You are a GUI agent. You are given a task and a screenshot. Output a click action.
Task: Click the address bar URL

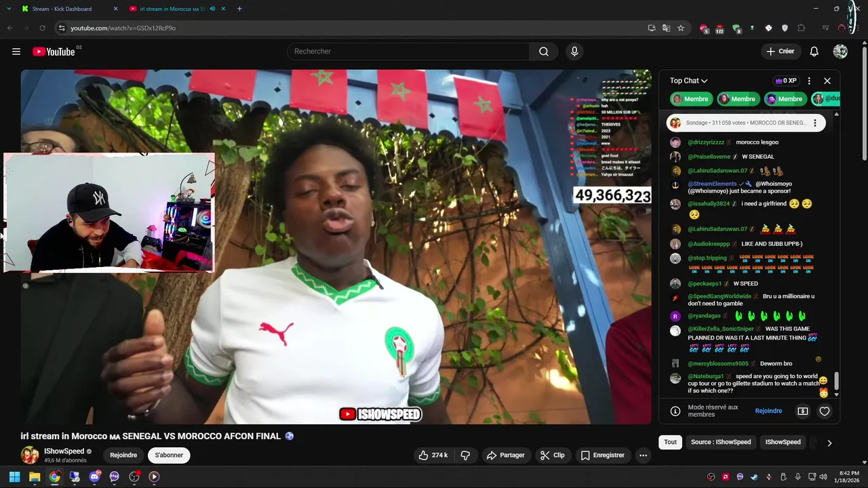pyautogui.click(x=123, y=28)
